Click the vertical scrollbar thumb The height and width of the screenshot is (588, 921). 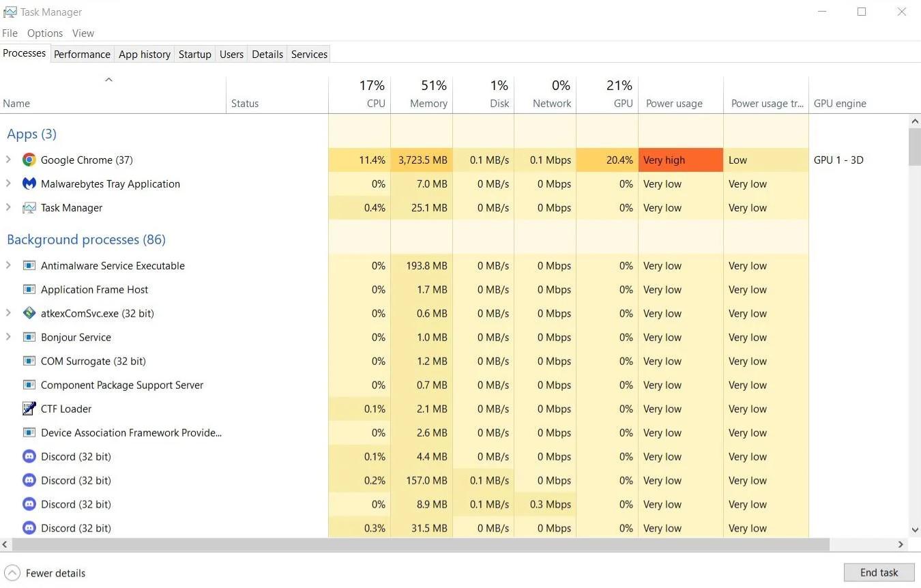coord(915,146)
